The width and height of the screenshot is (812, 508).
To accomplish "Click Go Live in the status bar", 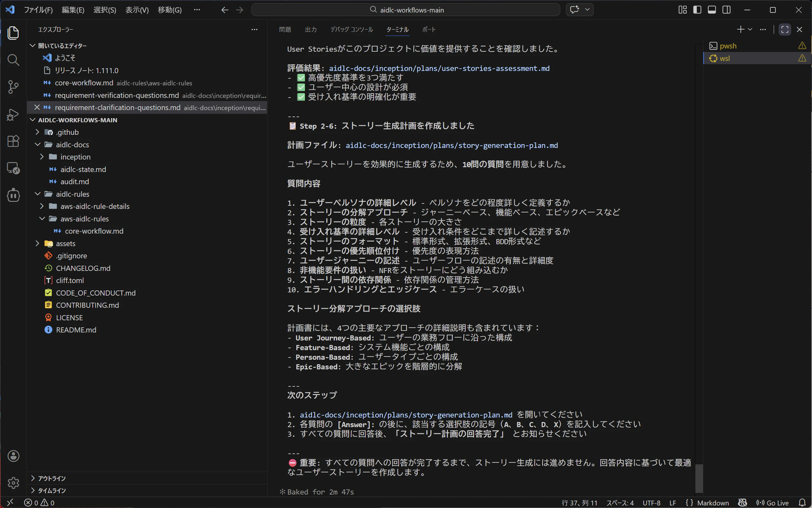I will (772, 503).
